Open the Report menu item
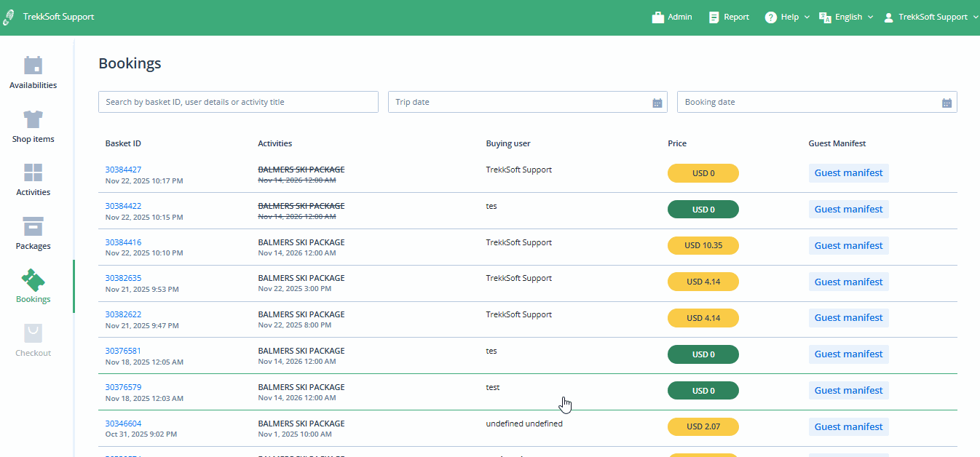The image size is (980, 457). click(x=729, y=17)
